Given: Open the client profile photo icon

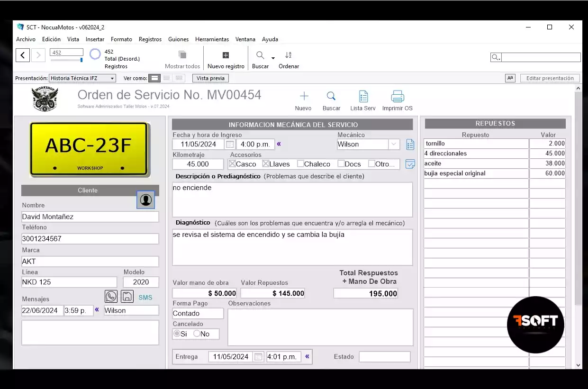Looking at the screenshot, I should tap(145, 200).
